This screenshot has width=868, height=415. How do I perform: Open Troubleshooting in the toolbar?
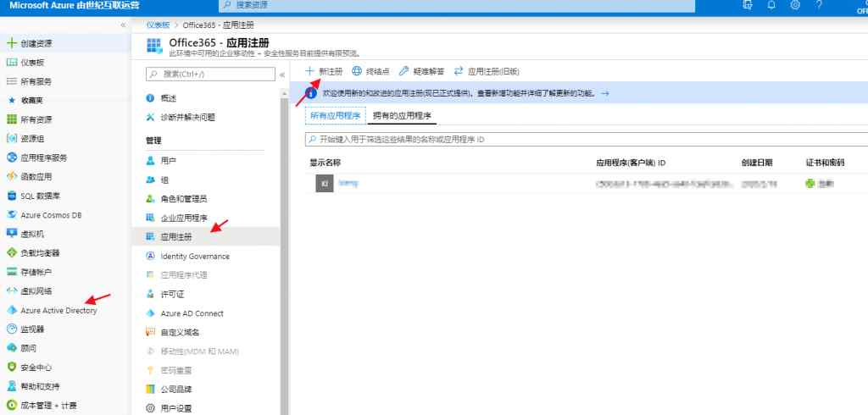[422, 71]
